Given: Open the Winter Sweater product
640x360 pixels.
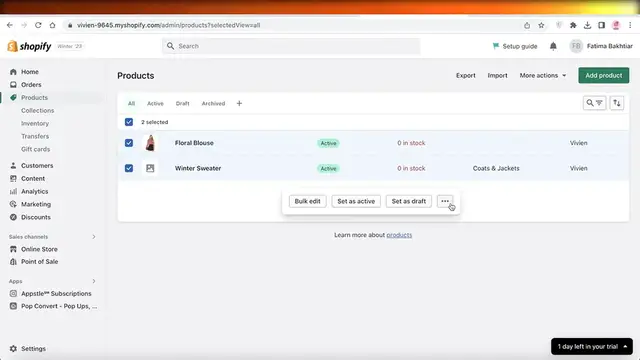Looking at the screenshot, I should click(x=198, y=169).
